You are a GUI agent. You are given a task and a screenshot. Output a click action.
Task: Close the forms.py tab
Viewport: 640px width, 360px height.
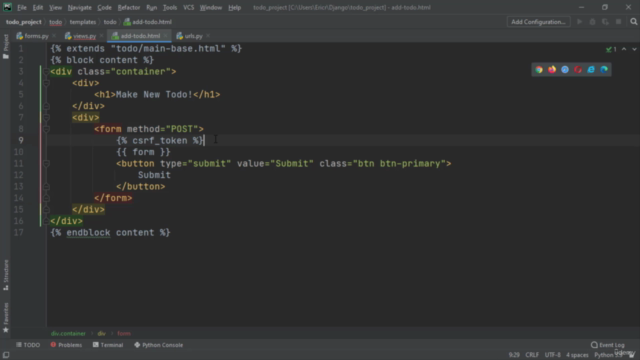54,36
